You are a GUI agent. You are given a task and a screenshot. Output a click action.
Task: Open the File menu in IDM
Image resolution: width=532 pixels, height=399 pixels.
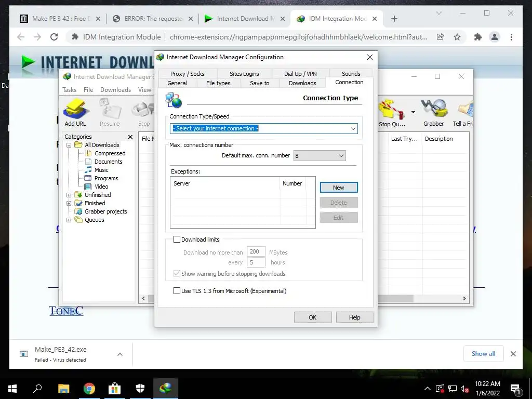tap(88, 90)
